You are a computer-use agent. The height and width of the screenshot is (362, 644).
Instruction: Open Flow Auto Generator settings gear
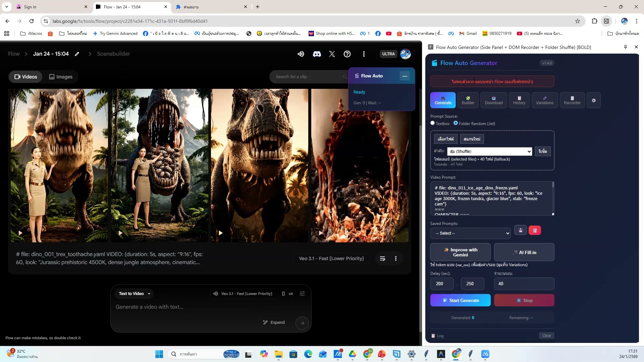click(594, 101)
